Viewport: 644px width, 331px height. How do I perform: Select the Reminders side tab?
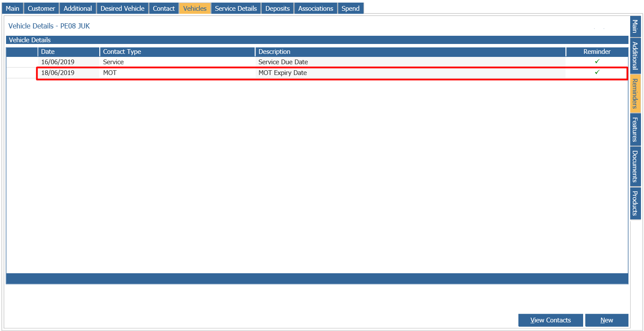pos(635,94)
